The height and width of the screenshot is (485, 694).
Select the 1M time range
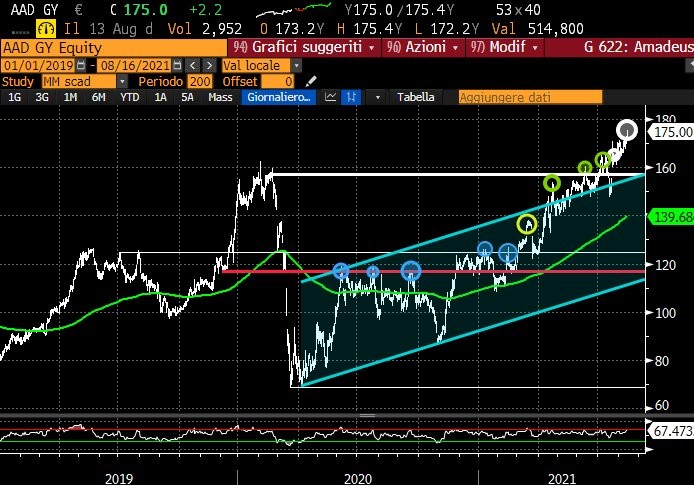click(x=70, y=97)
